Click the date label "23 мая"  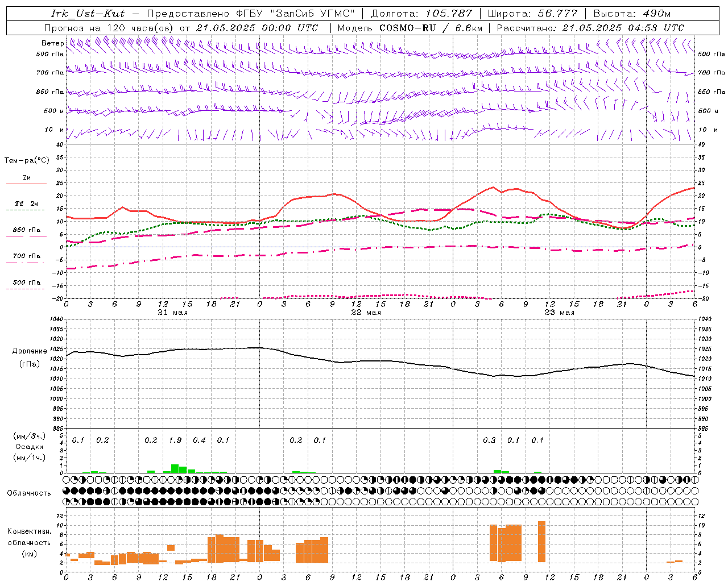pyautogui.click(x=559, y=313)
